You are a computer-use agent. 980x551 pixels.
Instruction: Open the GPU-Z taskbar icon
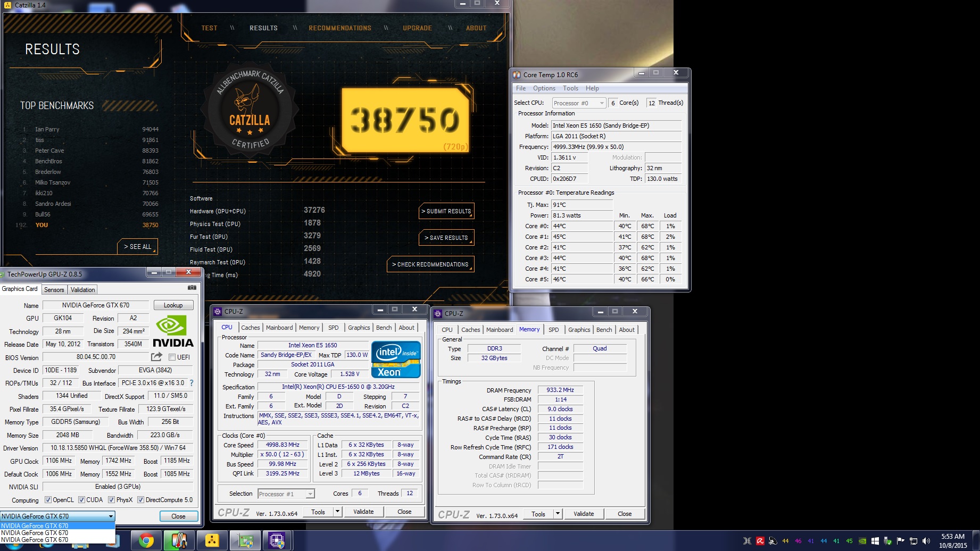coord(245,541)
